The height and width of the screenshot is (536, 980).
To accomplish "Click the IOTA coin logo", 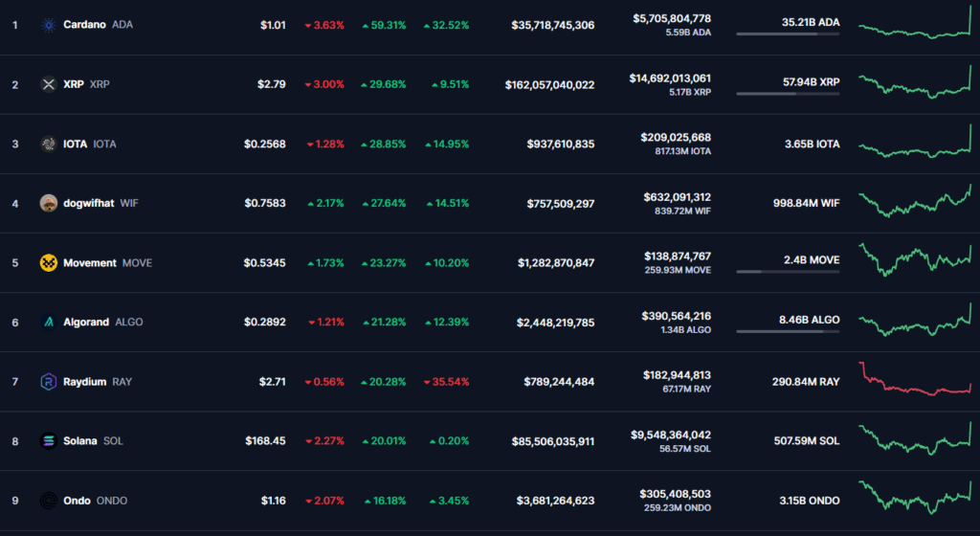I will 48,144.
